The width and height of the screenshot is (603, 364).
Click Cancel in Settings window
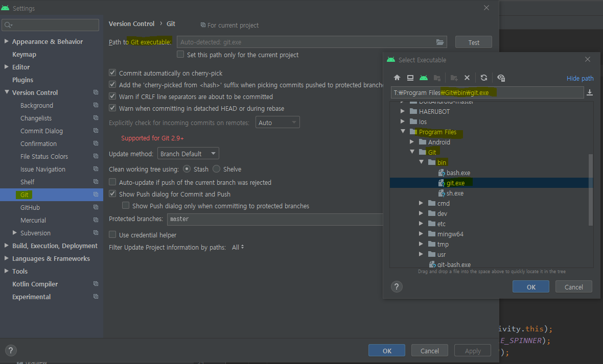430,351
